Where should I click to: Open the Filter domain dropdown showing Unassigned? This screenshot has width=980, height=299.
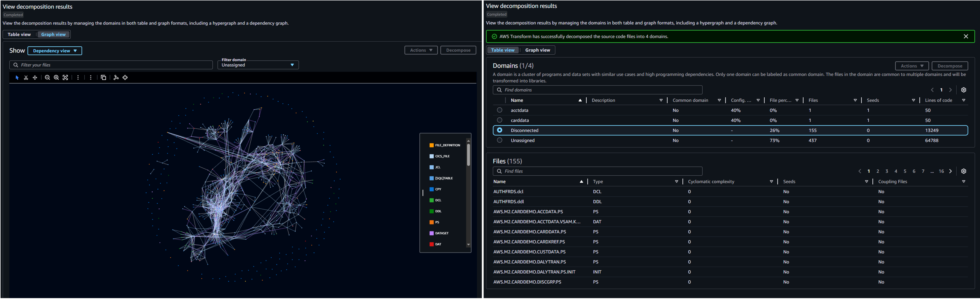[x=258, y=65]
